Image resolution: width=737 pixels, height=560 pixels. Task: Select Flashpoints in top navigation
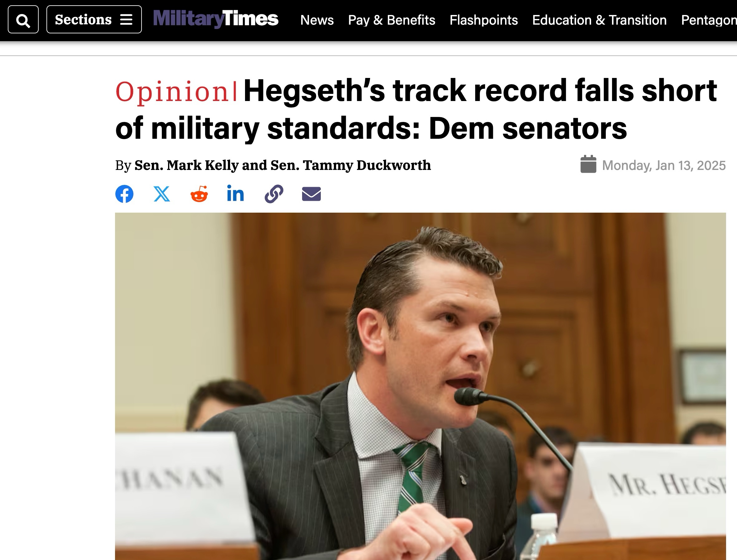pyautogui.click(x=484, y=20)
